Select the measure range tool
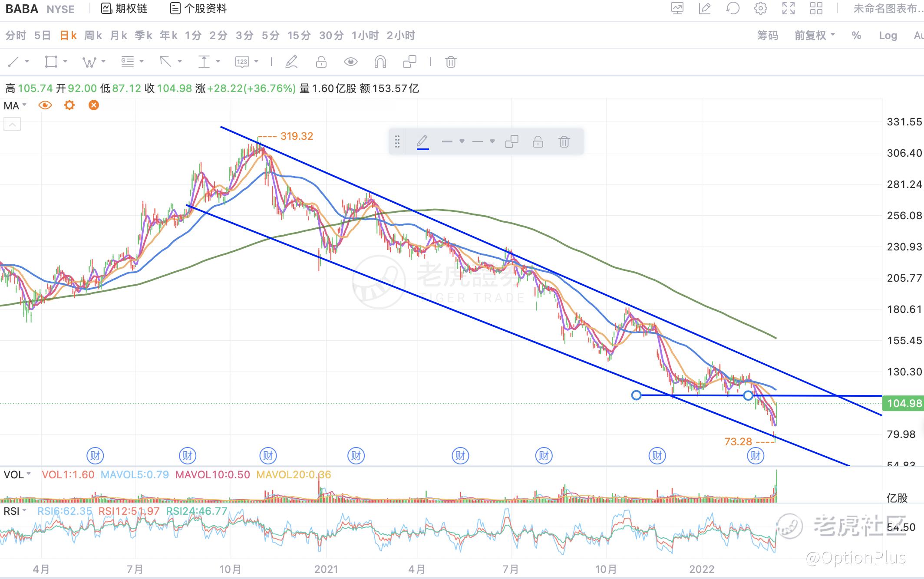Image resolution: width=924 pixels, height=579 pixels. (x=204, y=62)
